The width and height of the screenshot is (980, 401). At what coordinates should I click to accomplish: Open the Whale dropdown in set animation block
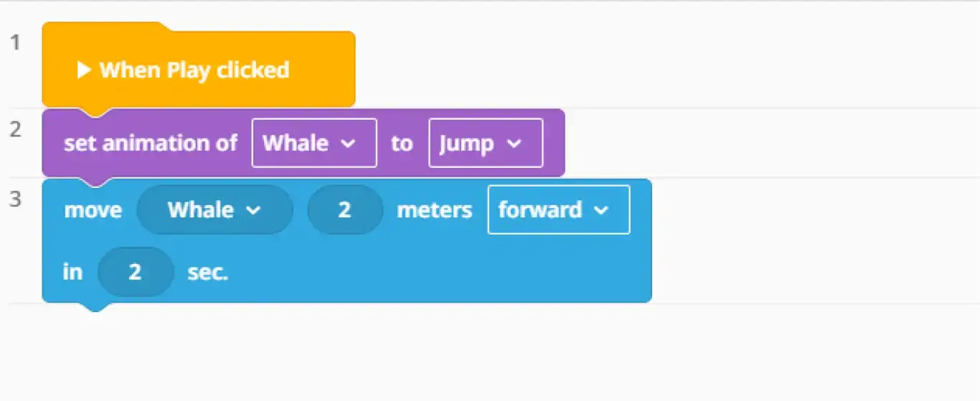click(314, 143)
